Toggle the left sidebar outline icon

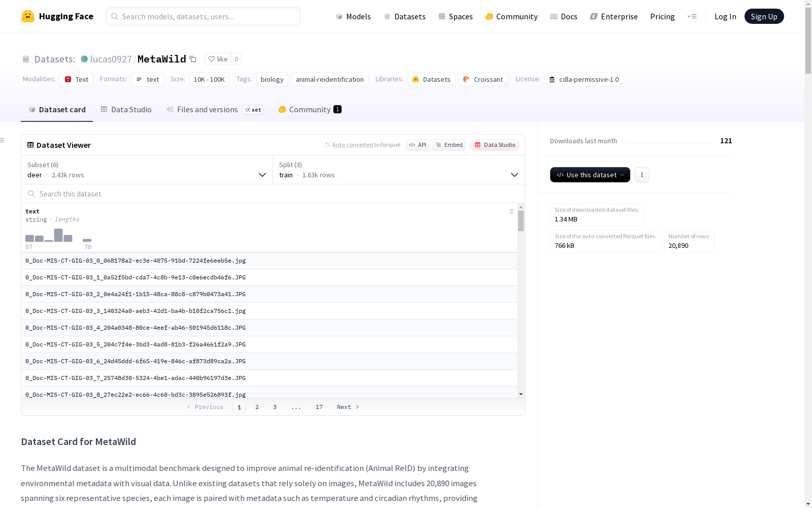point(2,140)
